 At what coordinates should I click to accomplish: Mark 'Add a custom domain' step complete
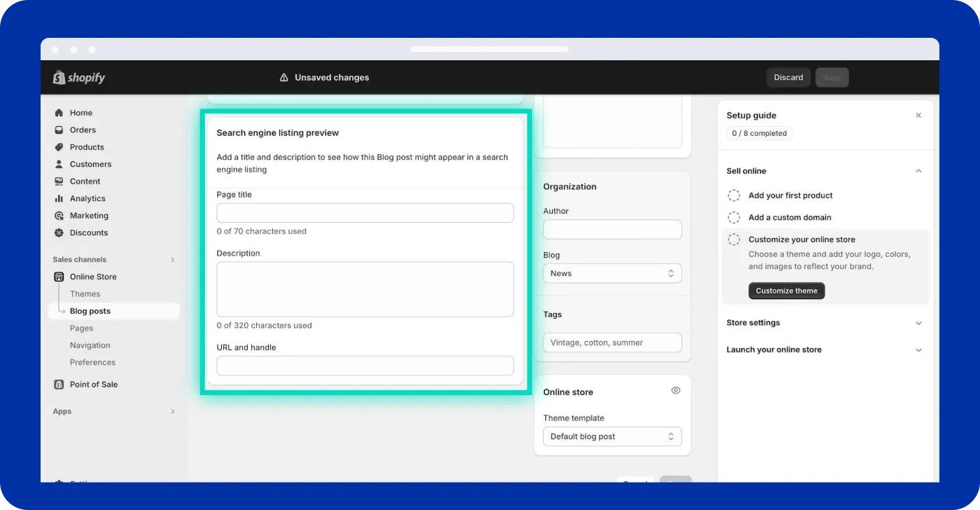(734, 217)
